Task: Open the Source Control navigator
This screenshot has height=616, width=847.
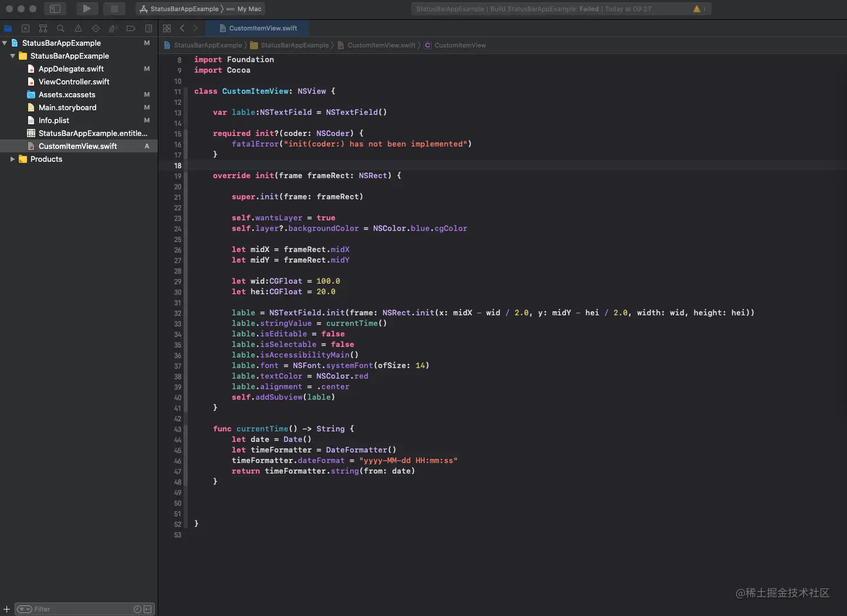Action: (x=25, y=28)
